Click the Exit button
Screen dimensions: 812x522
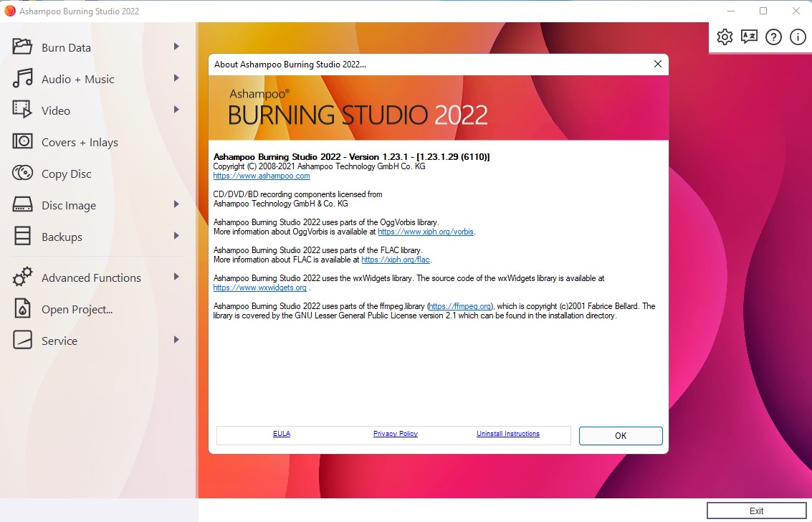pyautogui.click(x=757, y=511)
